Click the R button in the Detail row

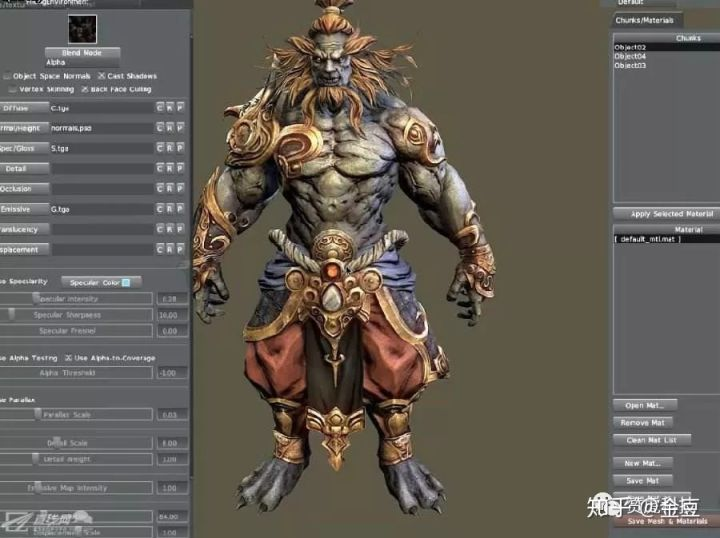(x=170, y=168)
